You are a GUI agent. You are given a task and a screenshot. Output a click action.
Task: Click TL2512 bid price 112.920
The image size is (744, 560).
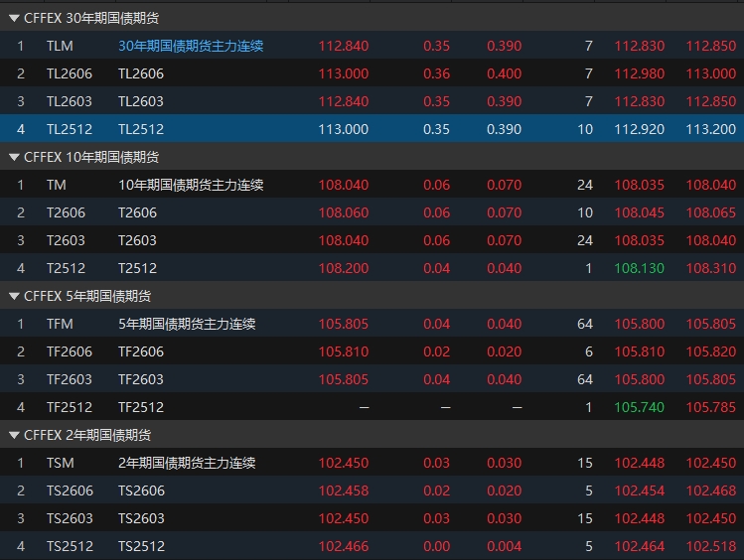pyautogui.click(x=640, y=129)
